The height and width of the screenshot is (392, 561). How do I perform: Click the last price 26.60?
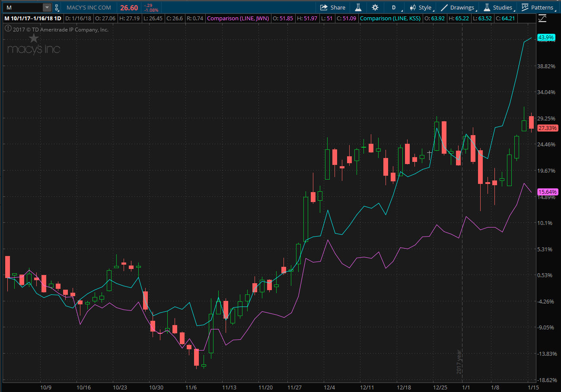click(x=128, y=7)
